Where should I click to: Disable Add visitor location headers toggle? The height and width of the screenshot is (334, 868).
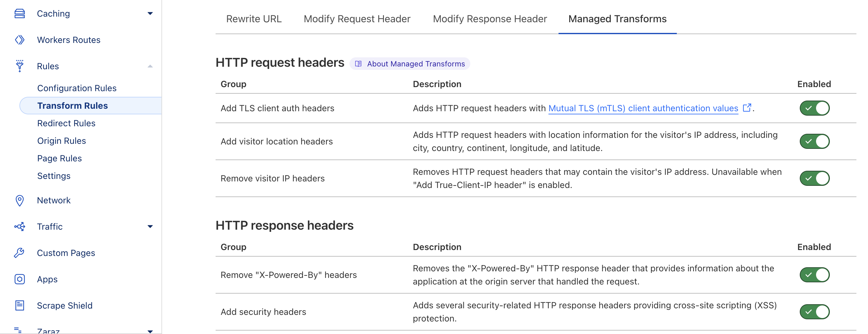pos(814,141)
